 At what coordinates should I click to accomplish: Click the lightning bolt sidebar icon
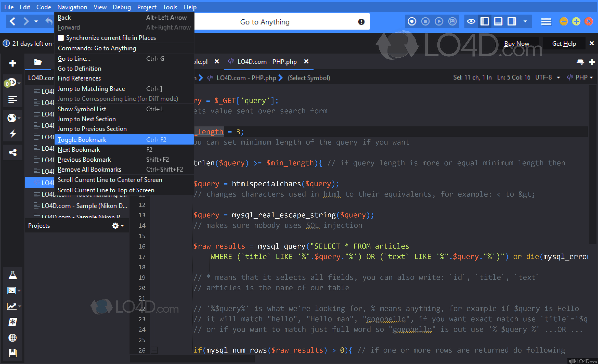point(12,133)
